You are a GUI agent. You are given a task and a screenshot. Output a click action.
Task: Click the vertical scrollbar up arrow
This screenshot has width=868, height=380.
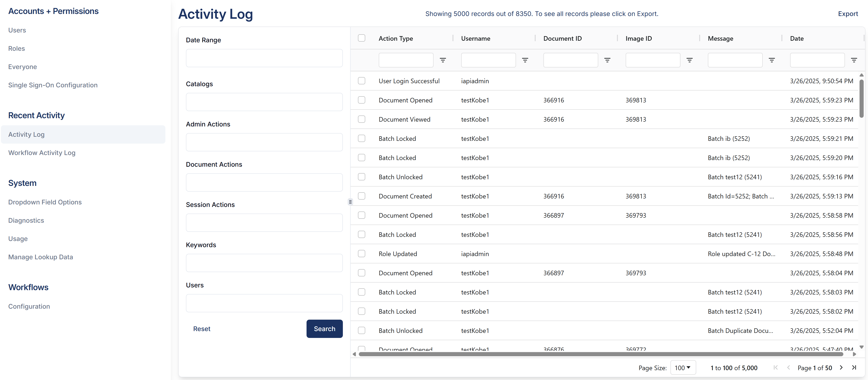pyautogui.click(x=861, y=75)
